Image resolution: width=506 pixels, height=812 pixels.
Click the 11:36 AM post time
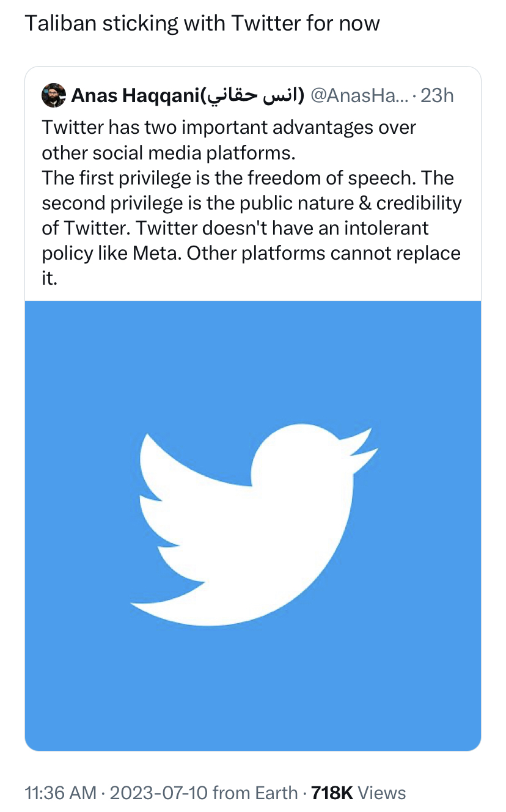pos(60,793)
